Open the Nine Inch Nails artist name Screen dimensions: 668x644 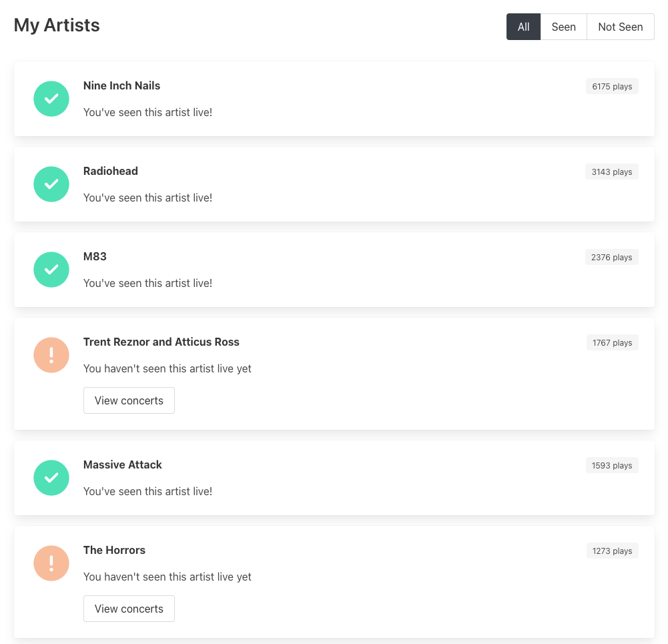[121, 85]
